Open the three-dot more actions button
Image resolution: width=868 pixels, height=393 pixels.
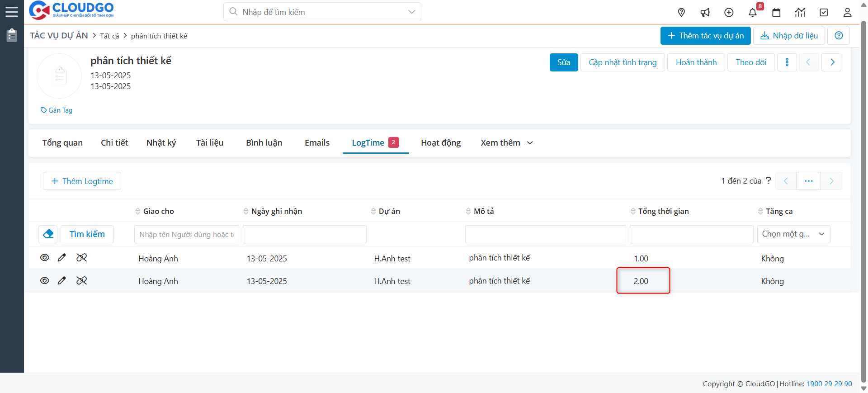787,62
